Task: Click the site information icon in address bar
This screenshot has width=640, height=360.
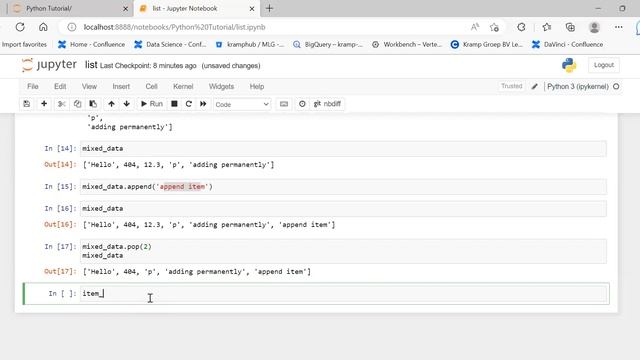Action: [71, 27]
